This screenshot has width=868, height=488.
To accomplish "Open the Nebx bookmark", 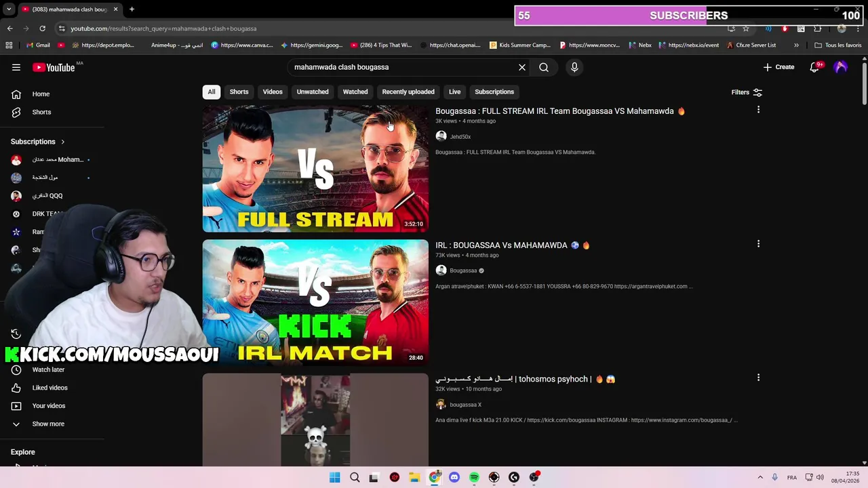I will pyautogui.click(x=640, y=45).
